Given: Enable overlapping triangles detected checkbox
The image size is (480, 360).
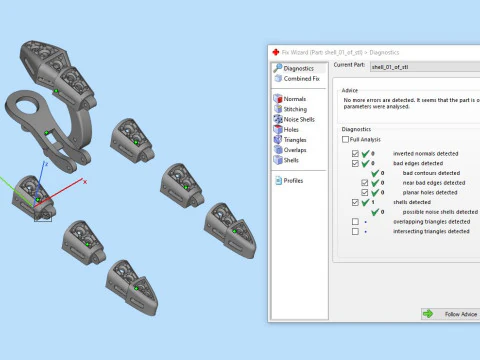Looking at the screenshot, I should (x=355, y=222).
